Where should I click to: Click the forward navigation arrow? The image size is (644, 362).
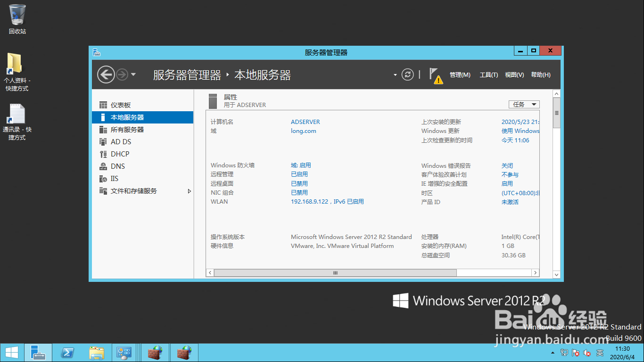(x=122, y=74)
